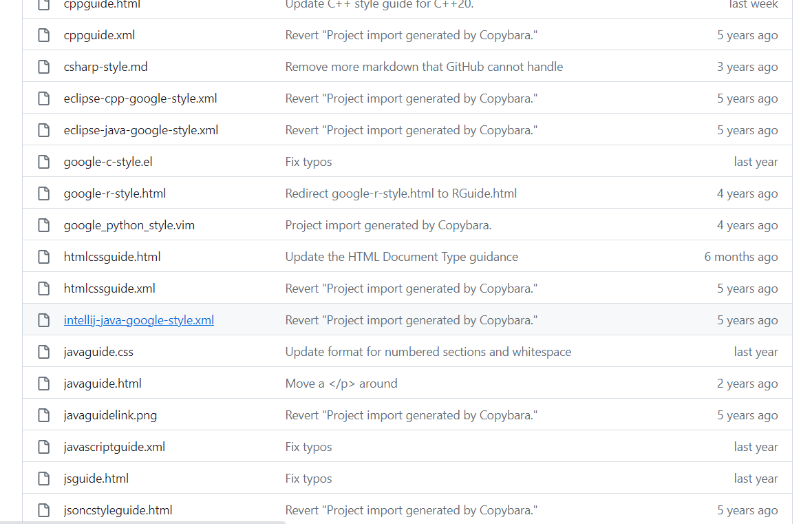Click file icon beside javaguide.html
The image size is (812, 524).
click(44, 384)
